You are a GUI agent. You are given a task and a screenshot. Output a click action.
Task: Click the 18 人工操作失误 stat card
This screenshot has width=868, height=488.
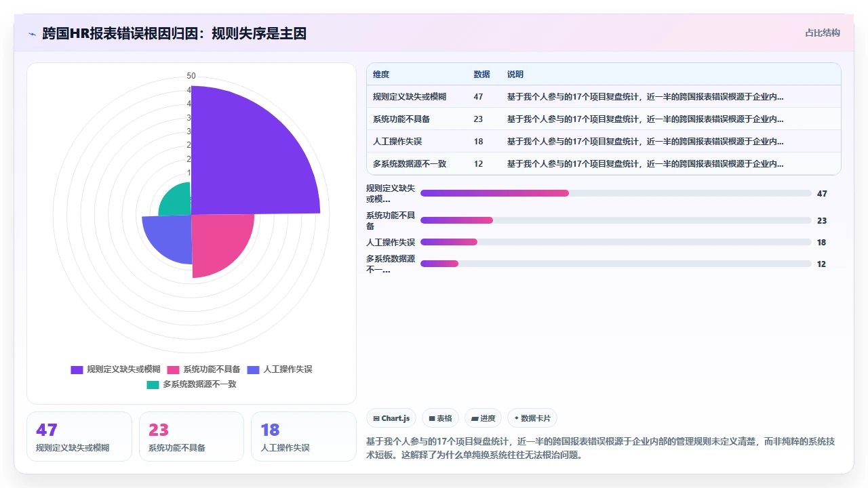(x=304, y=436)
